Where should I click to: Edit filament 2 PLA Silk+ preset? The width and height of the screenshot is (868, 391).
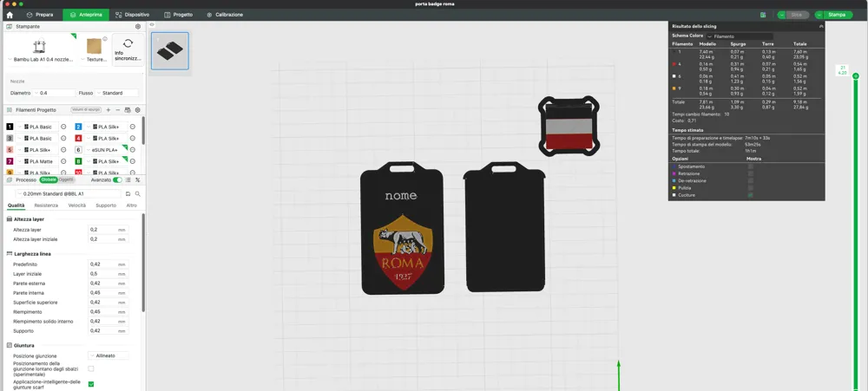click(132, 127)
